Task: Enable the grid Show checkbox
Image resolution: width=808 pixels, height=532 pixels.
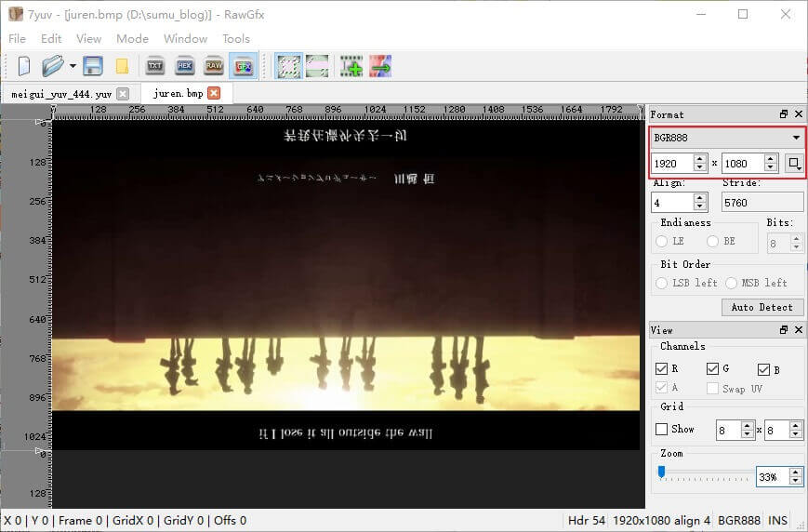Action: click(x=661, y=429)
